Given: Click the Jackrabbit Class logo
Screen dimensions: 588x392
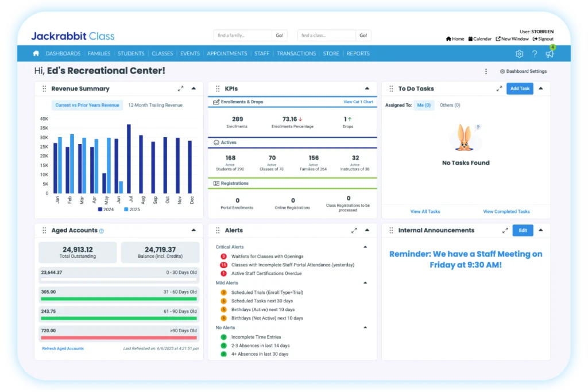Looking at the screenshot, I should click(73, 36).
